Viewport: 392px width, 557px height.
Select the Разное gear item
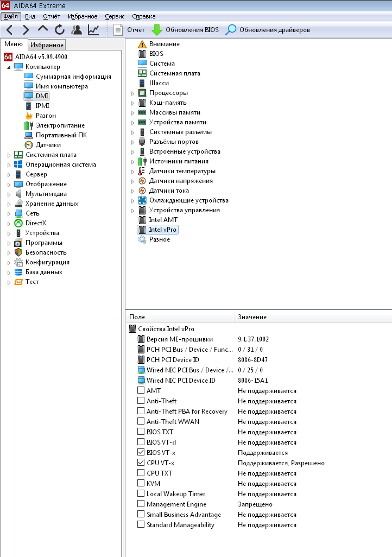pos(154,239)
